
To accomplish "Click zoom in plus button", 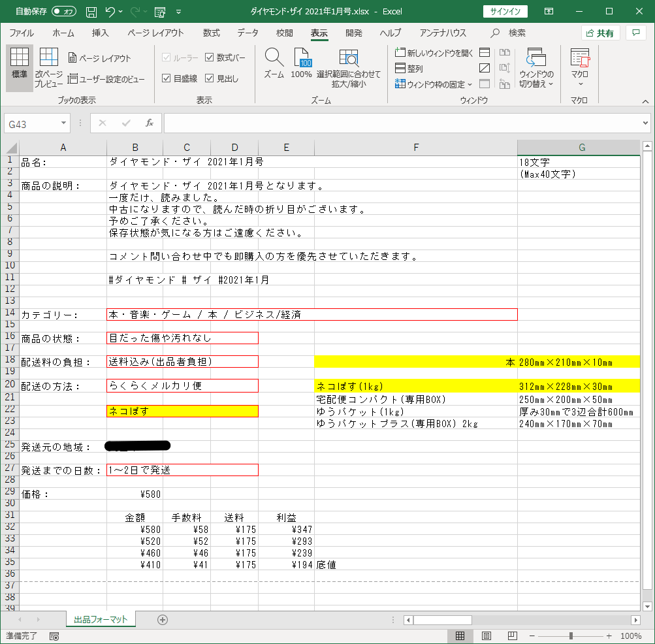I will click(609, 636).
